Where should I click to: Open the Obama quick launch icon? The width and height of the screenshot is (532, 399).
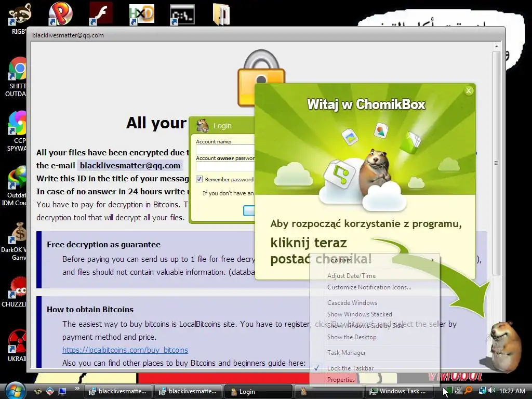(x=50, y=391)
